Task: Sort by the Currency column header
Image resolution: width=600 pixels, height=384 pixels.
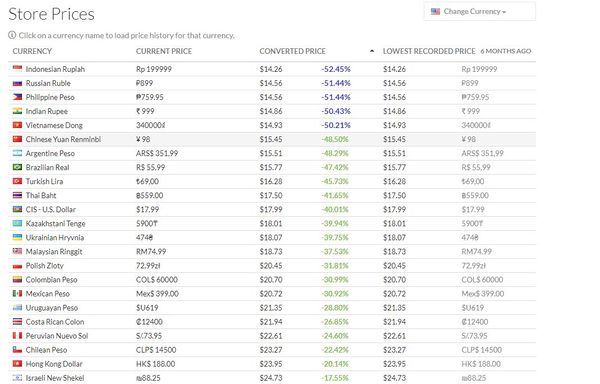Action: click(32, 51)
